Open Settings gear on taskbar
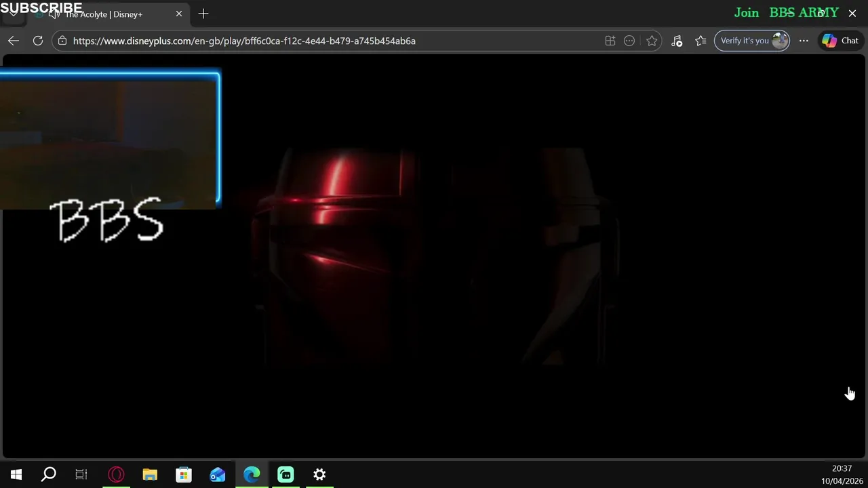 tap(319, 474)
